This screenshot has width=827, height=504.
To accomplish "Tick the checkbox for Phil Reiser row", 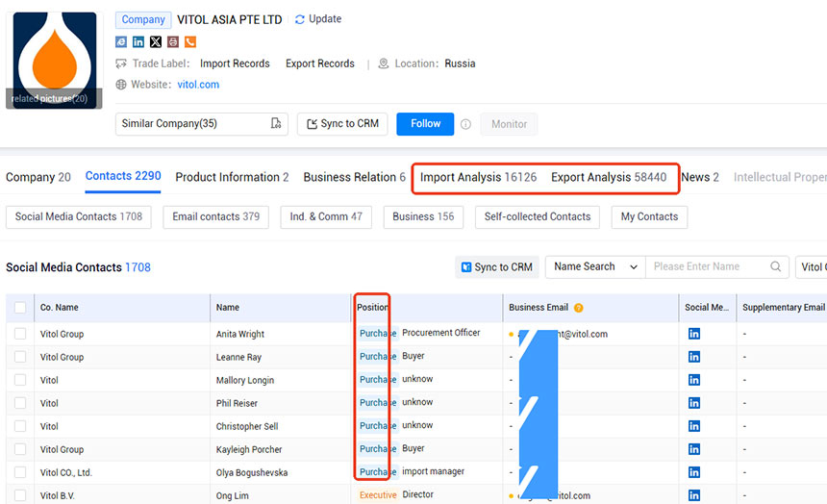I will (x=20, y=403).
